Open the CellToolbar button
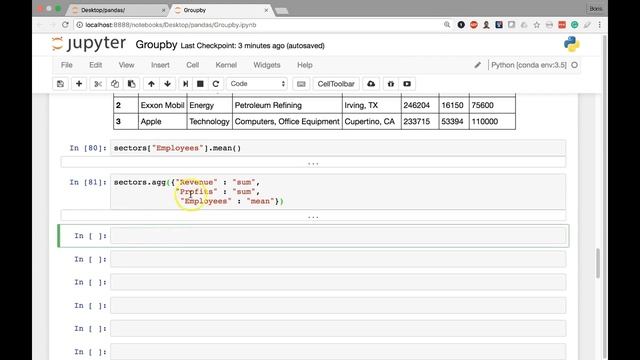 click(x=336, y=84)
